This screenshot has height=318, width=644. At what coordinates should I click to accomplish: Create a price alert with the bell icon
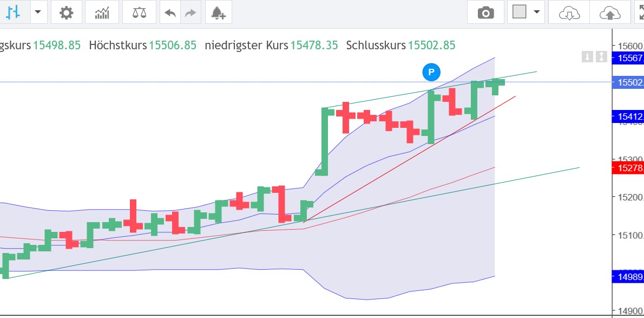(219, 12)
